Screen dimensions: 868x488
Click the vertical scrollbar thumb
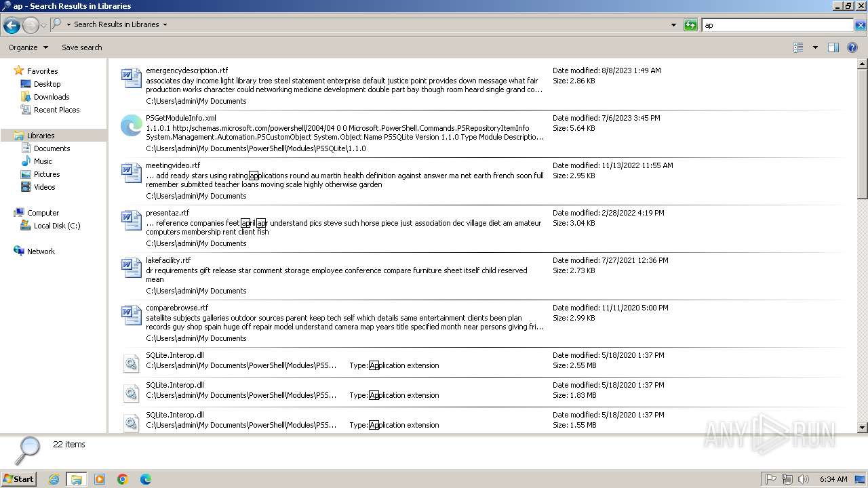[x=863, y=134]
